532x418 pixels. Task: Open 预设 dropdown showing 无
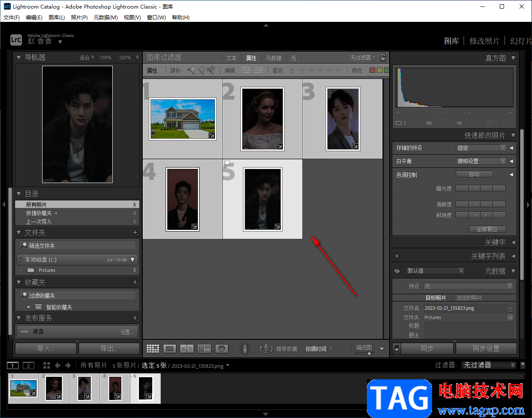[468, 286]
